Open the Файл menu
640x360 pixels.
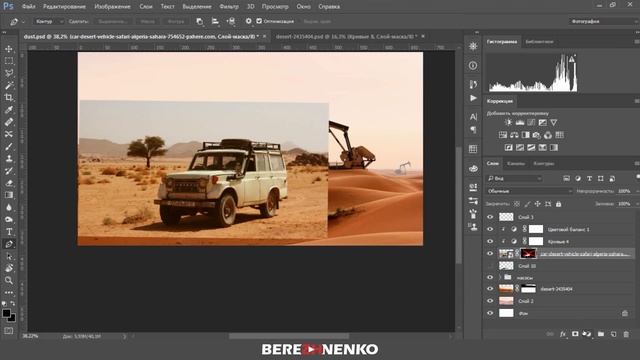(x=28, y=7)
